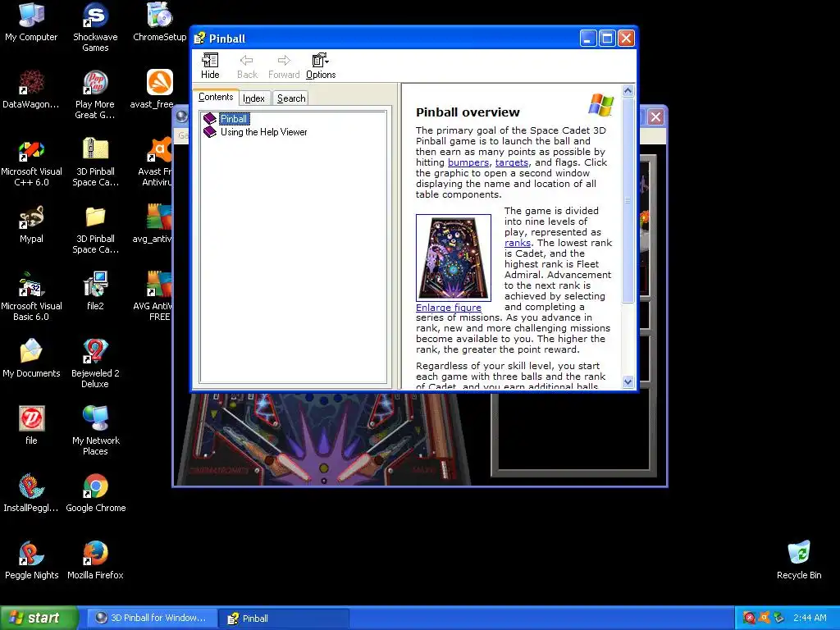Open My Computer desktop icon
The width and height of the screenshot is (840, 630).
[x=31, y=23]
